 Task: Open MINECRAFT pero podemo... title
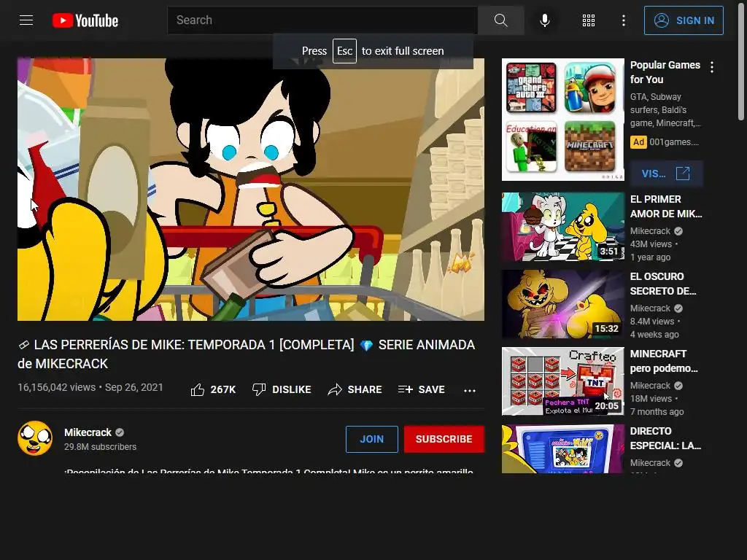pyautogui.click(x=664, y=361)
